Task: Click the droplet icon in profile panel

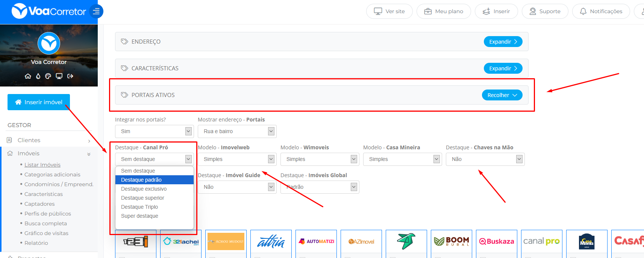Action: 38,76
